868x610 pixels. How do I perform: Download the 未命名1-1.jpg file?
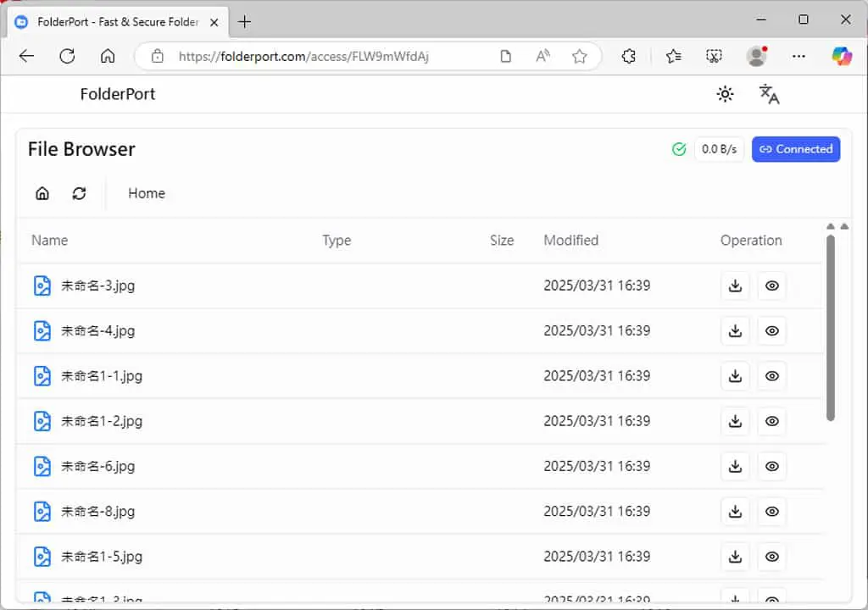click(735, 376)
